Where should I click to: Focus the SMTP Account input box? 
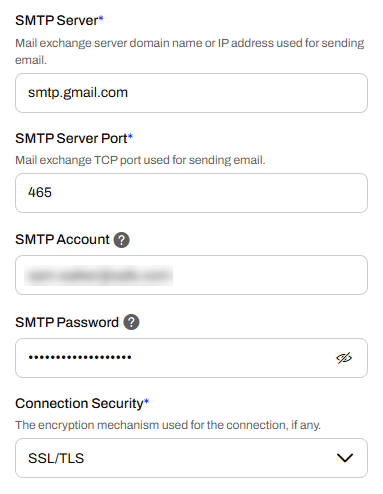tap(191, 275)
